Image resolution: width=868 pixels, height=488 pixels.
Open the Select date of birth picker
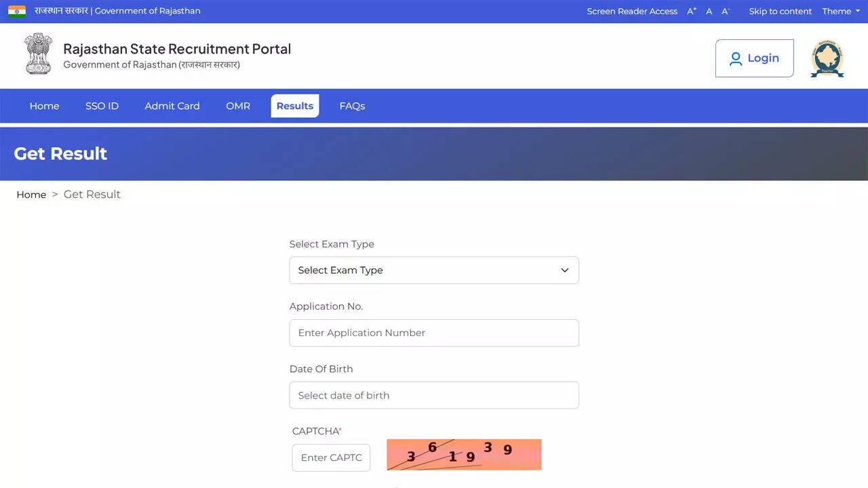pos(434,395)
